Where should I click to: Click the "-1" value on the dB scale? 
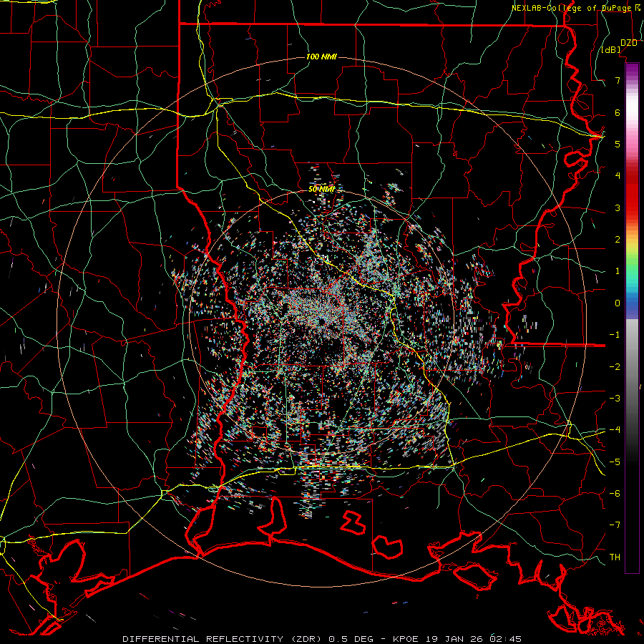pyautogui.click(x=615, y=335)
